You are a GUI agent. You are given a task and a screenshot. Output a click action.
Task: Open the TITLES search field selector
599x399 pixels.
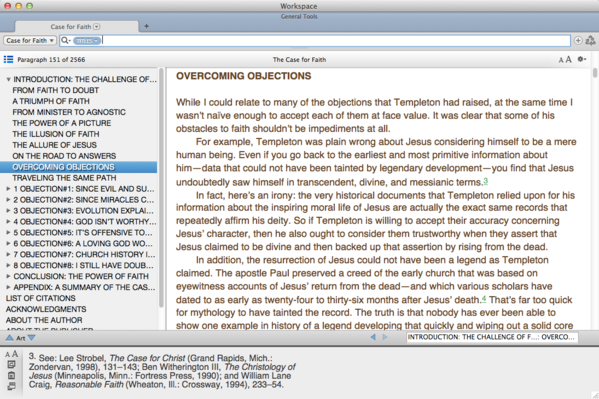[87, 41]
